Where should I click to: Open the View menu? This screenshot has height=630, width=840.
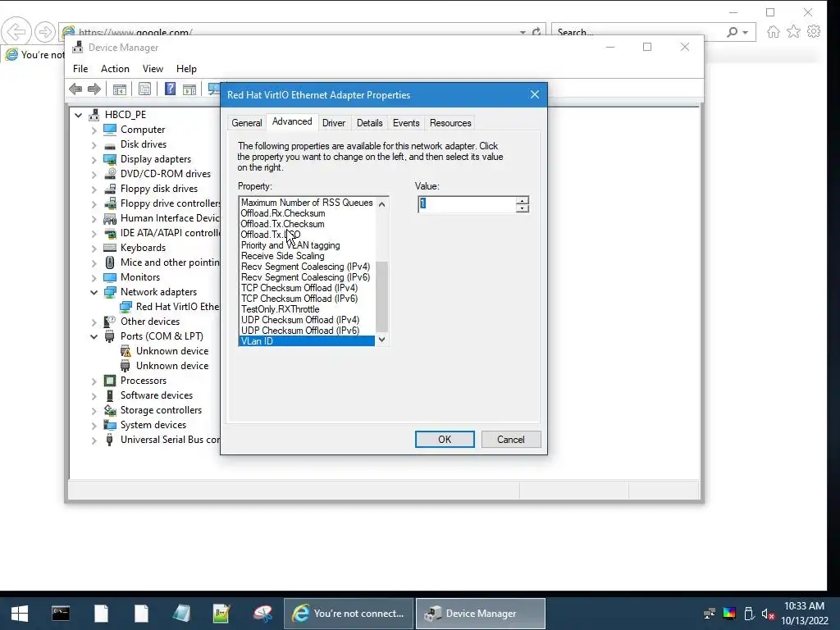tap(153, 69)
